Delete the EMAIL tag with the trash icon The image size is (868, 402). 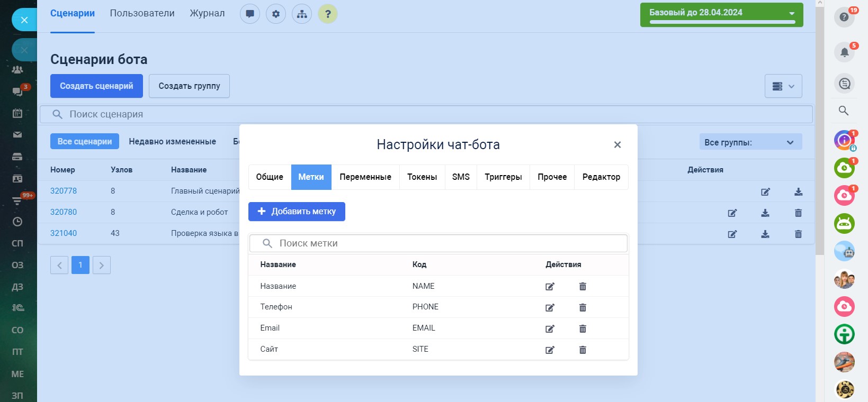pyautogui.click(x=583, y=328)
